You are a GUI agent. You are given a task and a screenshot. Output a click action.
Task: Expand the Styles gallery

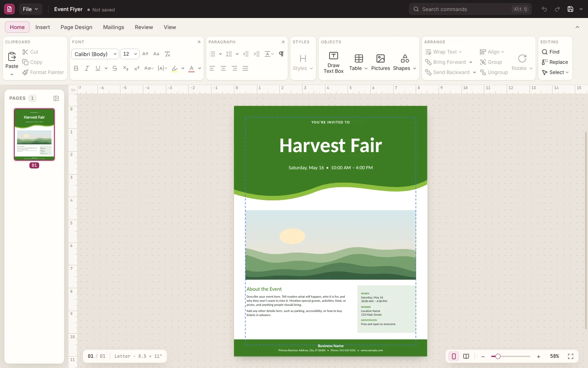point(303,63)
